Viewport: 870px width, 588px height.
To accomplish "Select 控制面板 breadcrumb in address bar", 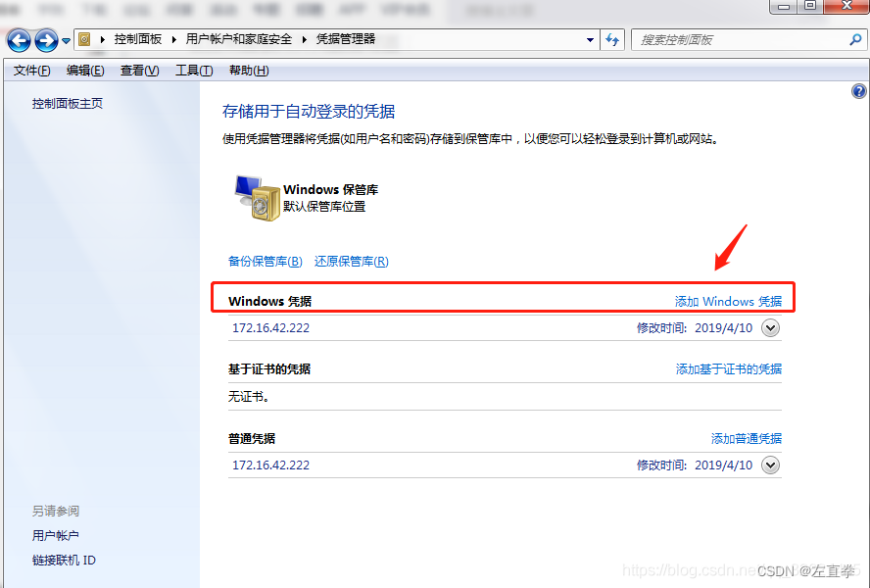I will [x=138, y=39].
